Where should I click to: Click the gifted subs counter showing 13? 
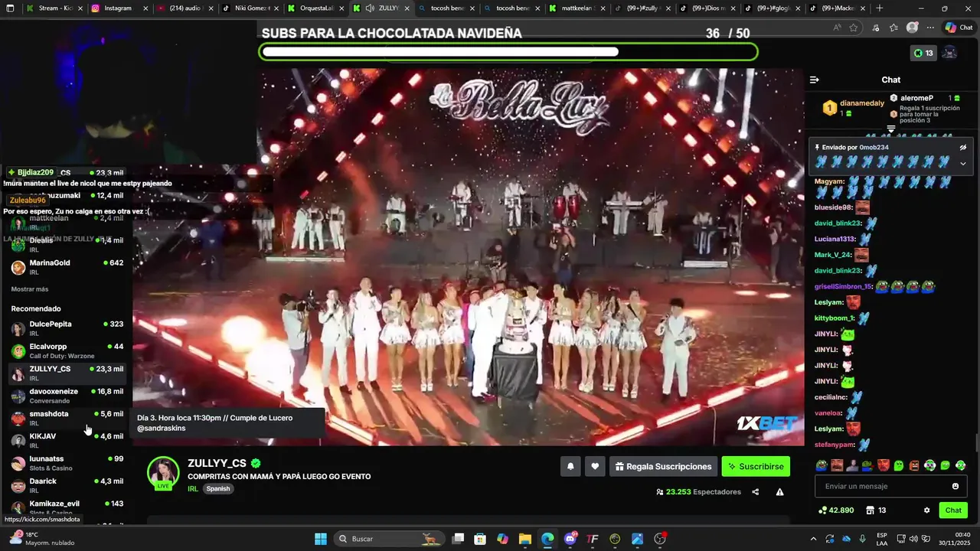pyautogui.click(x=923, y=53)
